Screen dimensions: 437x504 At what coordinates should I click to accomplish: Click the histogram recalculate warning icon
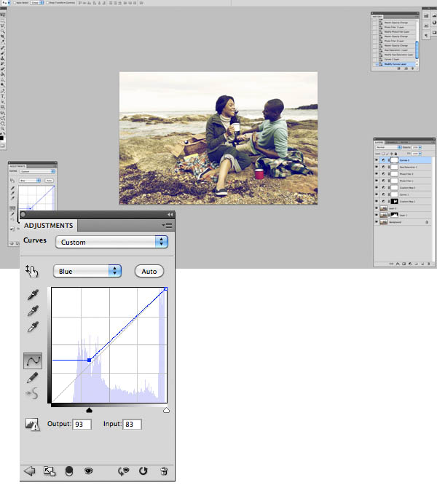(32, 425)
